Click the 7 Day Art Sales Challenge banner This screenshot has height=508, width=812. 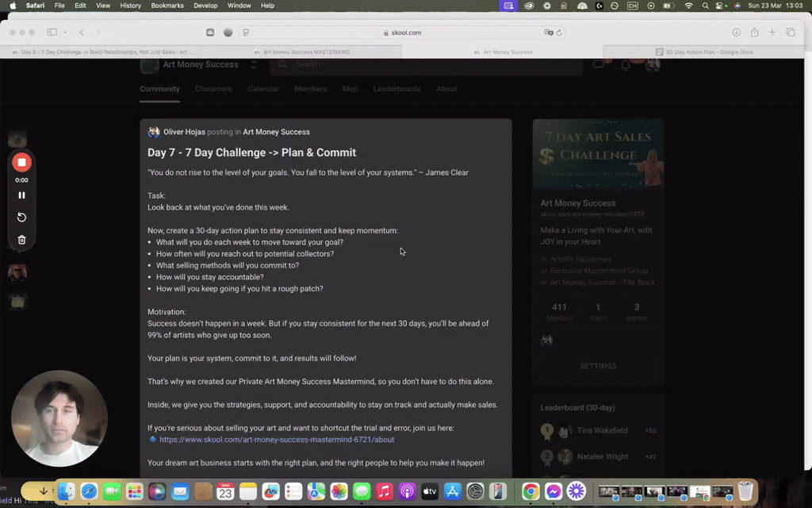(598, 154)
